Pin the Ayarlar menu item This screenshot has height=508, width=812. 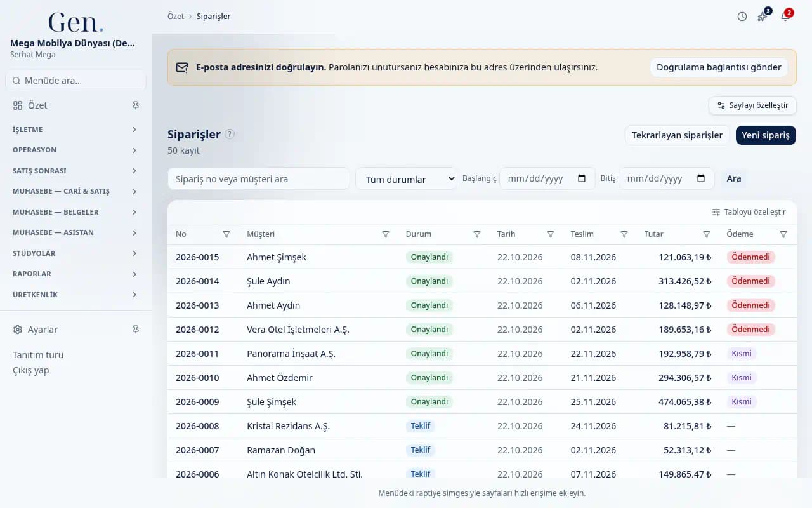136,330
